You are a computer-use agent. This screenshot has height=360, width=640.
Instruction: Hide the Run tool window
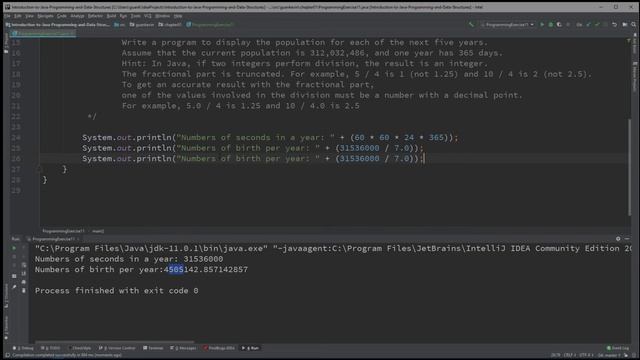click(627, 239)
